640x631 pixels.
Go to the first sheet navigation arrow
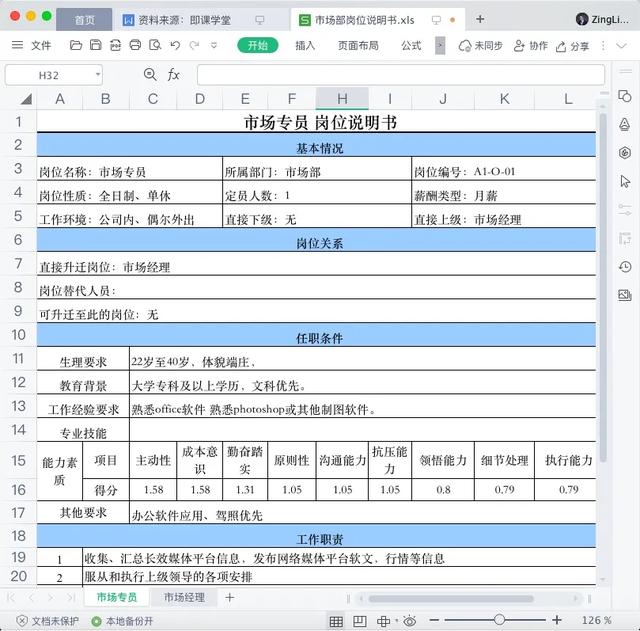[11, 598]
